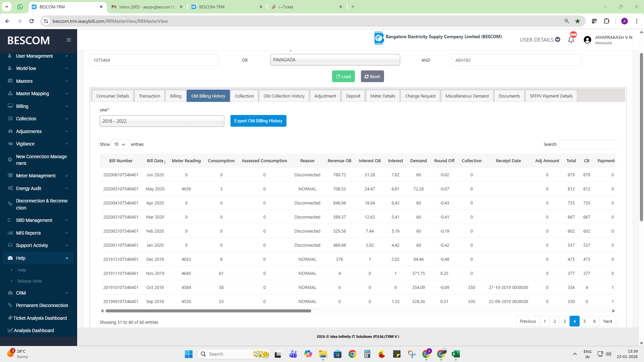Screen dimensions: 644x362
Task: Switch to the Old Collection History tab
Action: click(284, 96)
